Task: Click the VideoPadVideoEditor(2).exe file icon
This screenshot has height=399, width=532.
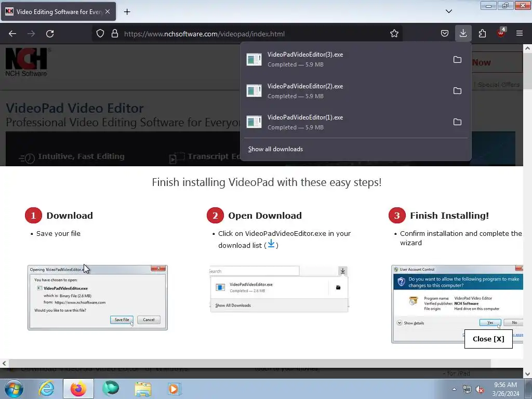Action: pos(254,91)
